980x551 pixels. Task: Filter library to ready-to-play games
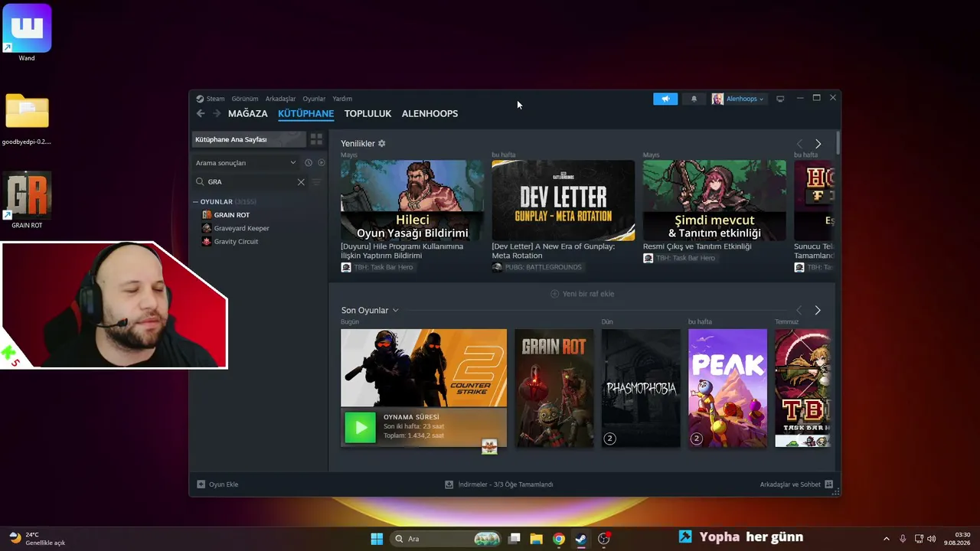click(x=322, y=163)
